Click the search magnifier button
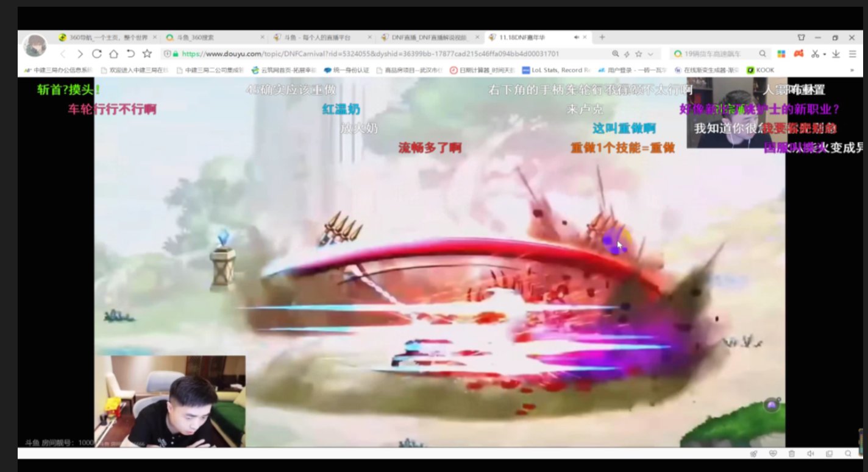The width and height of the screenshot is (868, 472). click(x=763, y=54)
